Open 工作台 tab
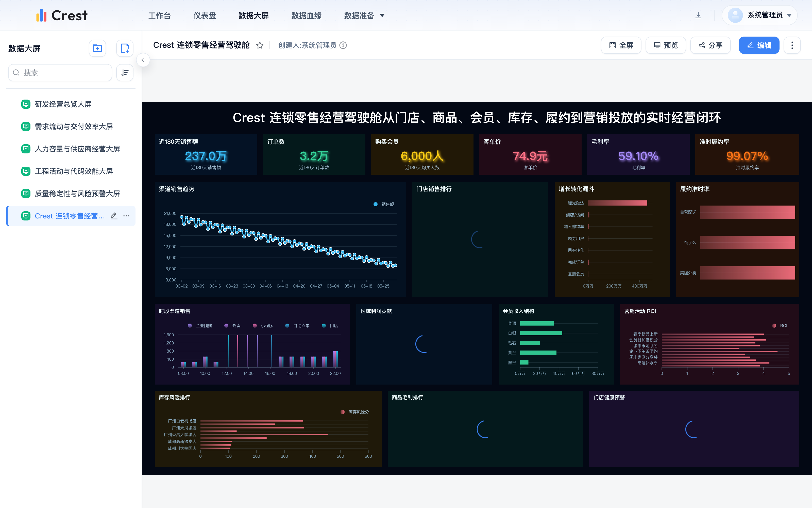Screen dimensions: 812x508 159,15
